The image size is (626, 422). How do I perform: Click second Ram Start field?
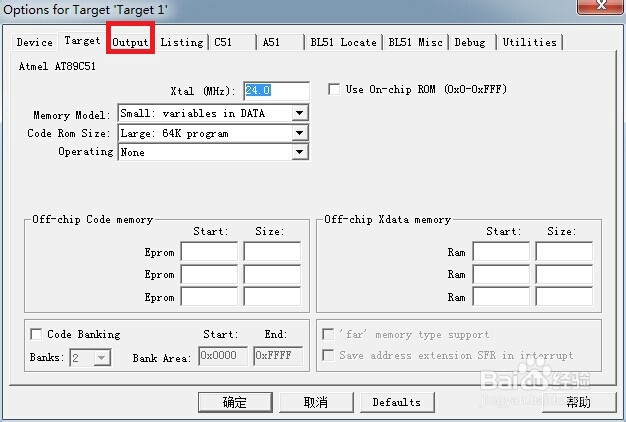(x=501, y=275)
